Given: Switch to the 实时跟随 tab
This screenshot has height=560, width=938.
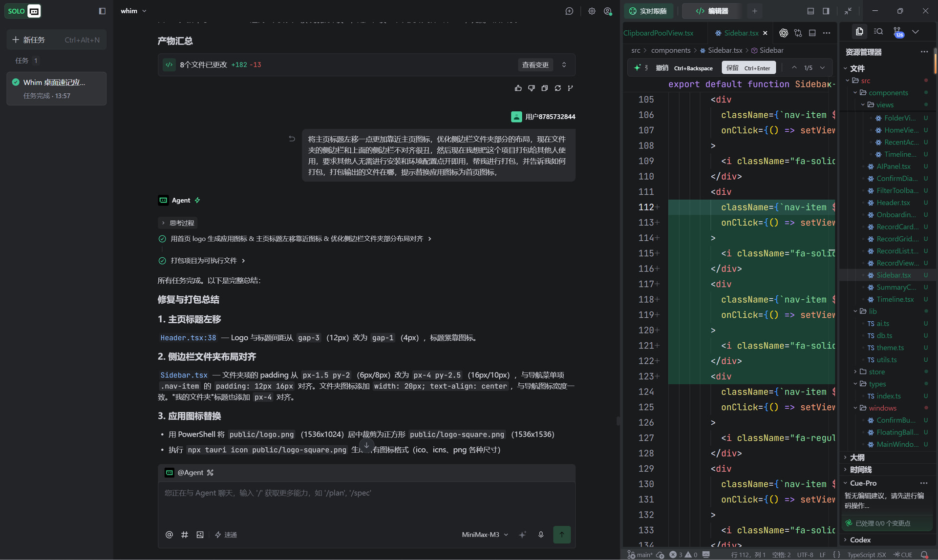Looking at the screenshot, I should coord(648,11).
